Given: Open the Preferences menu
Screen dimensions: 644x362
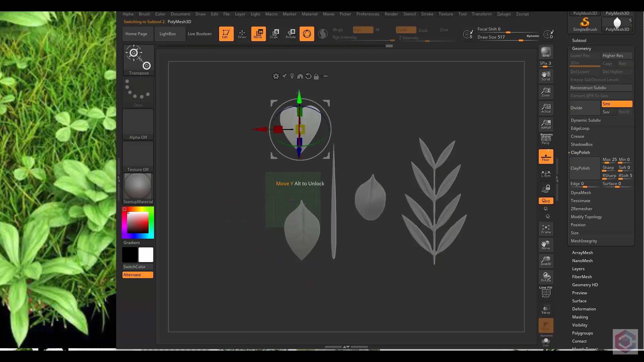Looking at the screenshot, I should click(368, 14).
